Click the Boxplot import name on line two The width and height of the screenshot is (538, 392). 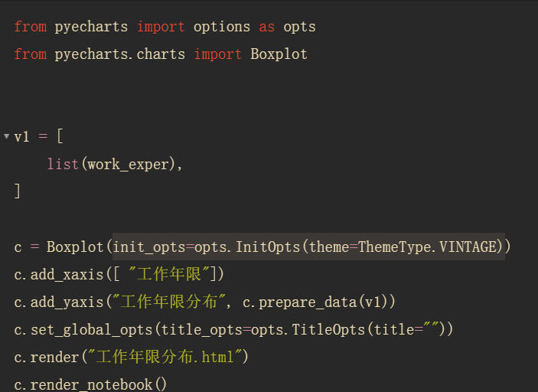279,54
